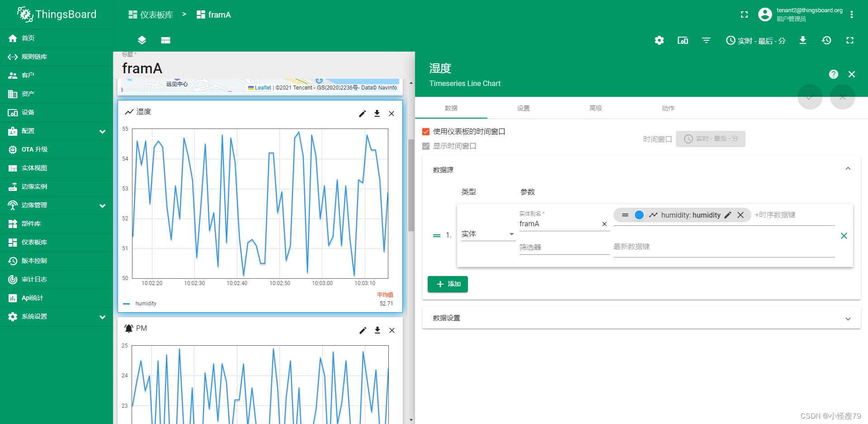Click the dashboard panel vertical scrollbar
Viewport: 868px width, 424px height.
pyautogui.click(x=411, y=185)
